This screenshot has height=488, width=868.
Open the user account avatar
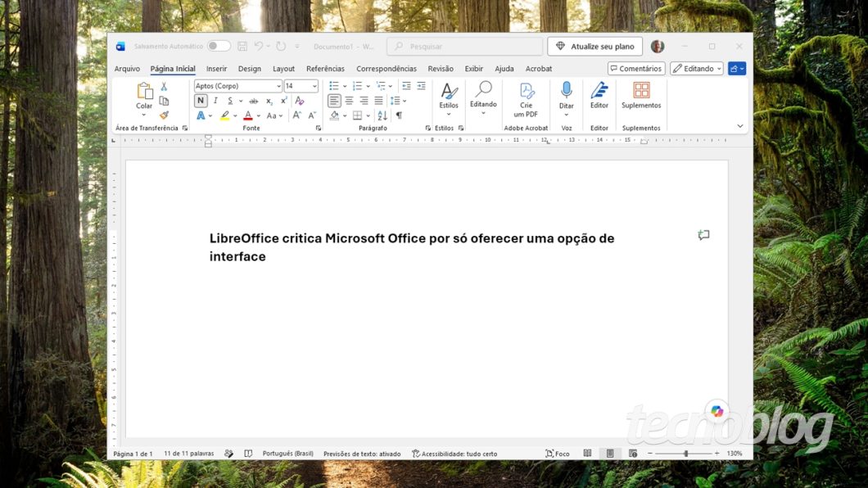point(658,47)
